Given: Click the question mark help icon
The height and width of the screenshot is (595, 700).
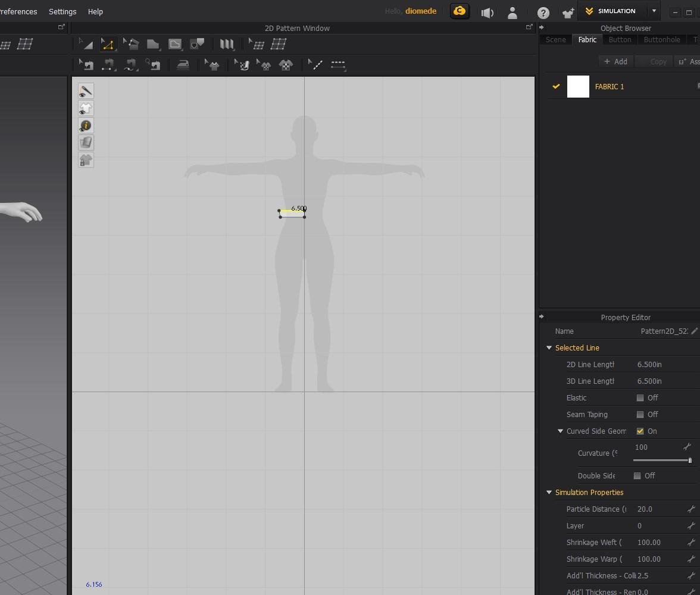Looking at the screenshot, I should click(543, 12).
